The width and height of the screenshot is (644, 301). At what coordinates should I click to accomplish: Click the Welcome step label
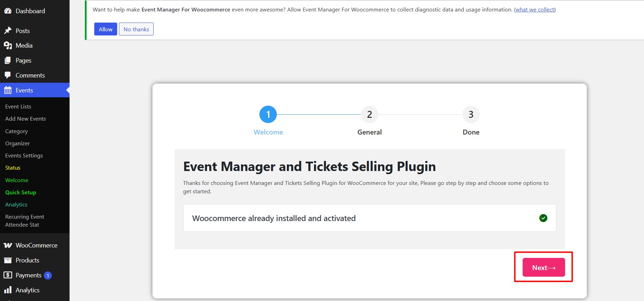coord(268,132)
